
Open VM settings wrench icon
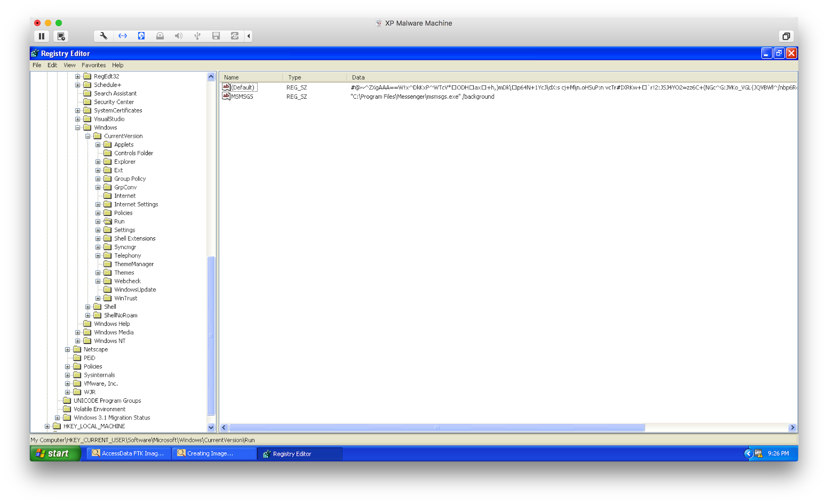tap(103, 36)
